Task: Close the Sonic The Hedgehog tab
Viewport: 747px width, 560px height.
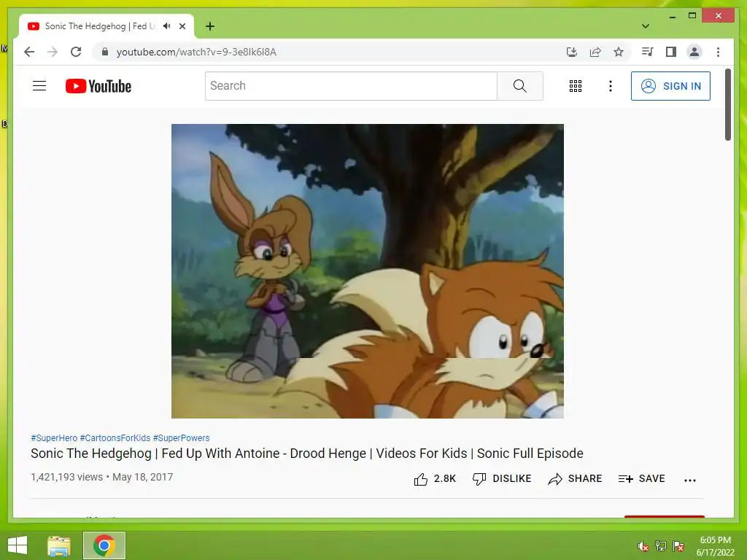Action: click(x=182, y=26)
